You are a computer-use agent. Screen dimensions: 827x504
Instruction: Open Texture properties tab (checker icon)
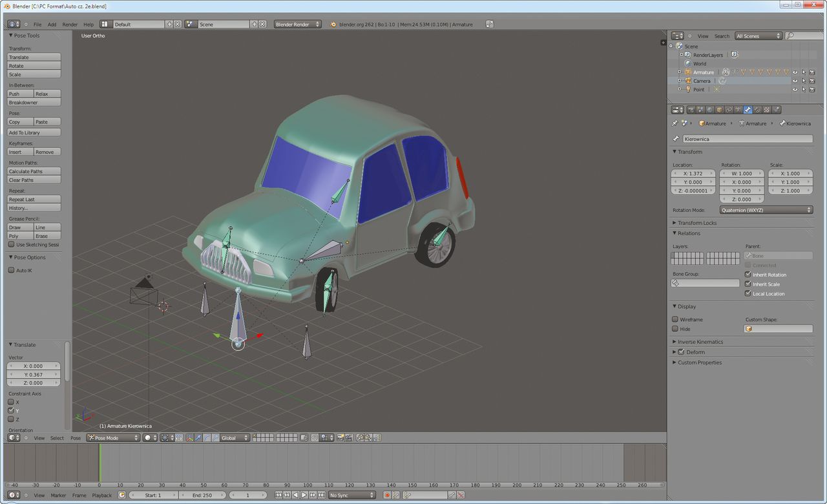tap(767, 110)
